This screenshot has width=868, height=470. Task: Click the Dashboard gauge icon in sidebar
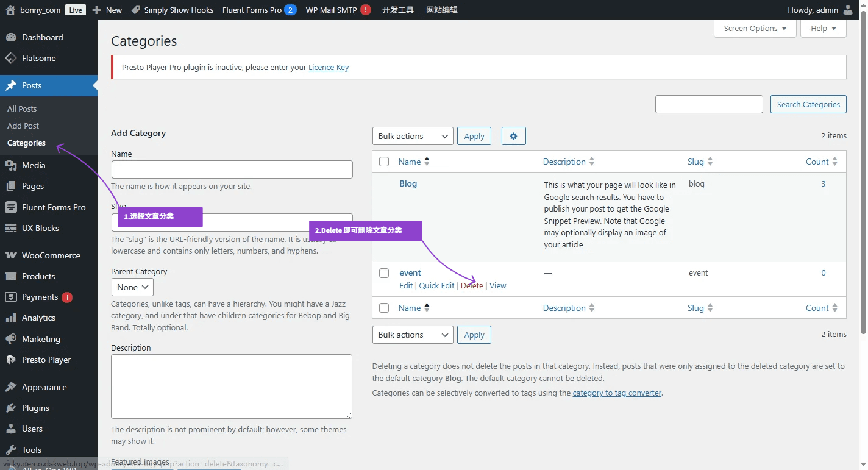click(x=10, y=37)
